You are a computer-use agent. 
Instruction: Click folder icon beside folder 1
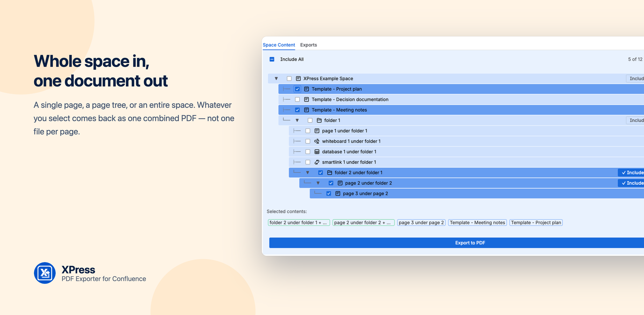coord(319,120)
